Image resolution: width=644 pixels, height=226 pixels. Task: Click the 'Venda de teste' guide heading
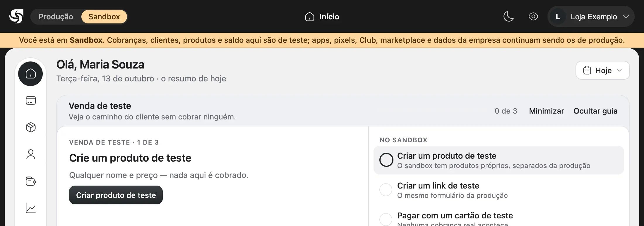(x=100, y=106)
